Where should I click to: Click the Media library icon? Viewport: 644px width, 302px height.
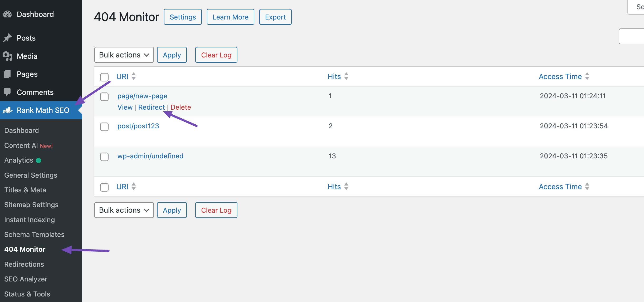[x=7, y=56]
